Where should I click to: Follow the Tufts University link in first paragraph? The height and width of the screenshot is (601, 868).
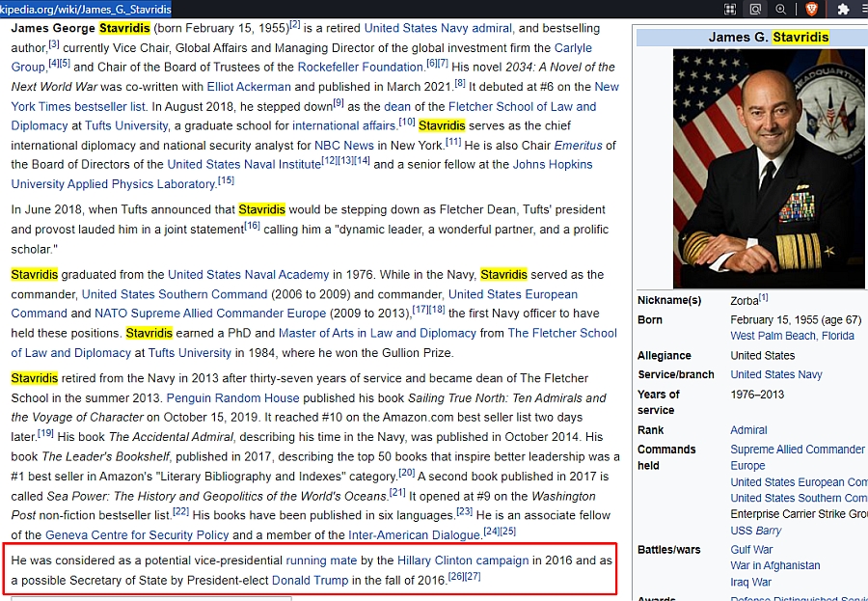(126, 125)
